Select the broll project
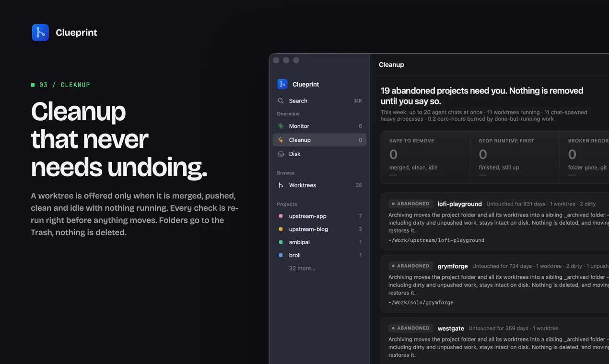 pos(319,255)
